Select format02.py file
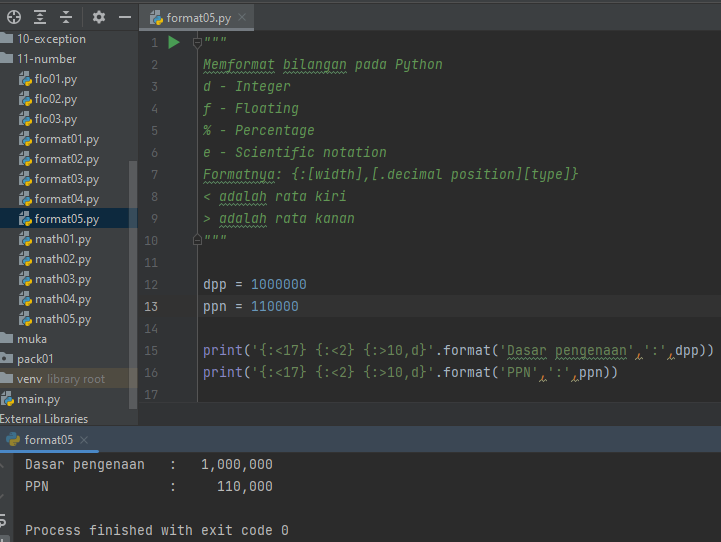721x542 pixels. (67, 159)
